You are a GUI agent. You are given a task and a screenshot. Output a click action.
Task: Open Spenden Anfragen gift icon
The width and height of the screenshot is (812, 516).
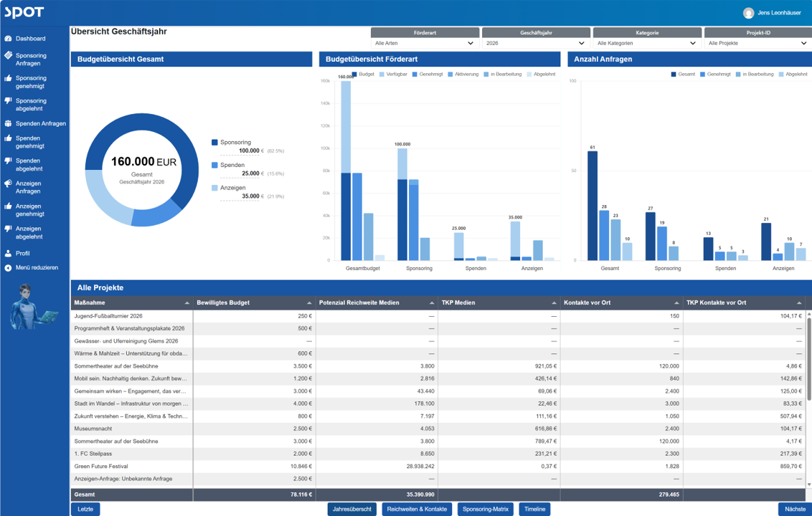pyautogui.click(x=9, y=124)
